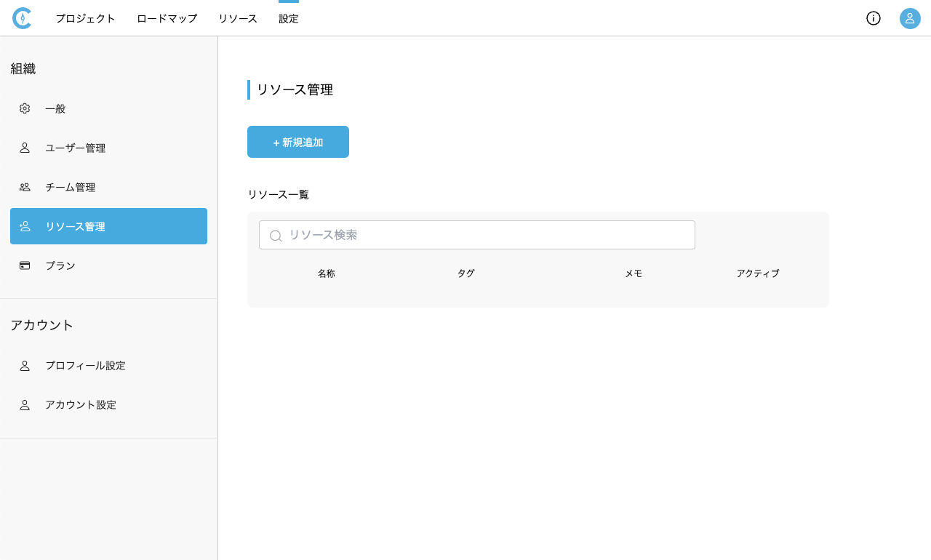This screenshot has height=560, width=931.
Task: Click the person icon beside ユーザー管理
Action: (x=25, y=148)
